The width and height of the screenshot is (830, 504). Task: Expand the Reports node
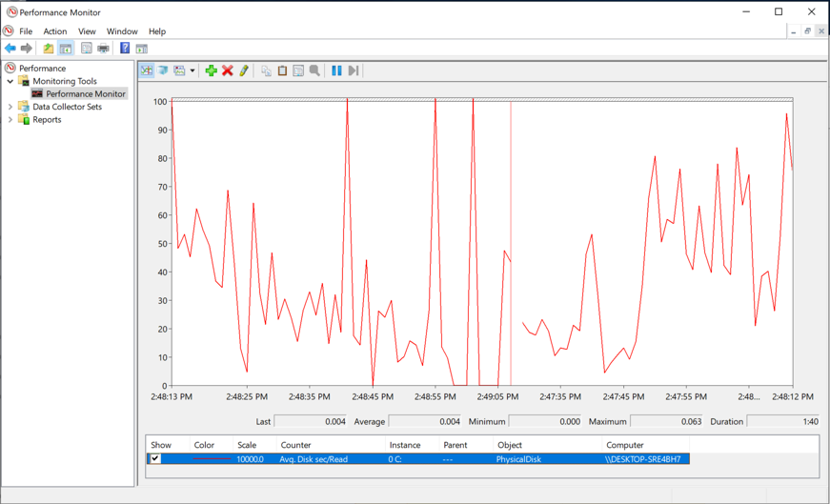pyautogui.click(x=10, y=120)
